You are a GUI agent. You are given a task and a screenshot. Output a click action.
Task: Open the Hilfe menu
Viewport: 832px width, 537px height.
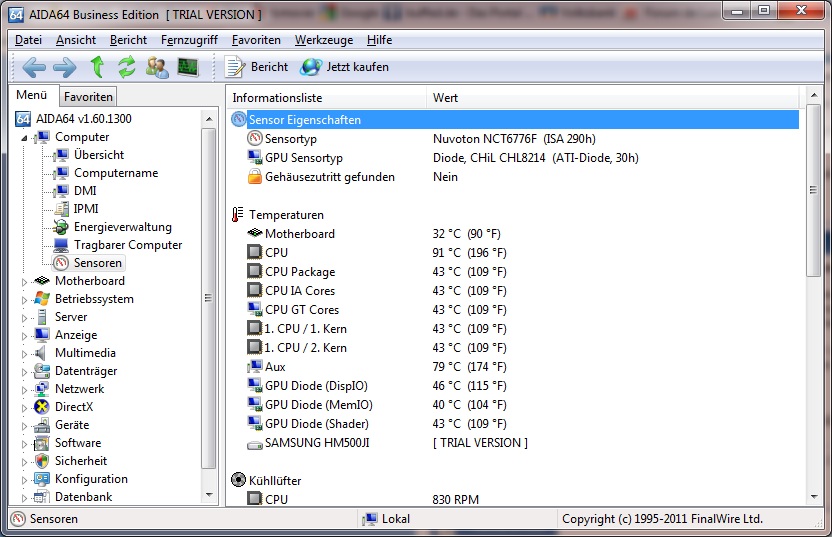coord(379,40)
